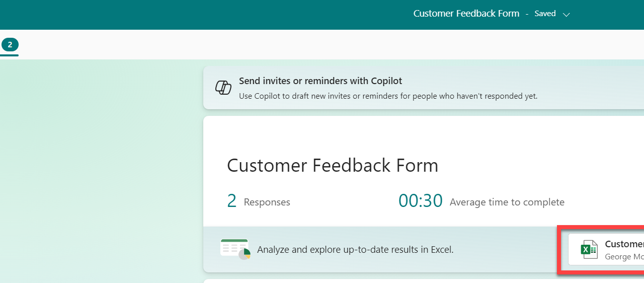Click the Copilot banner description text

[388, 96]
